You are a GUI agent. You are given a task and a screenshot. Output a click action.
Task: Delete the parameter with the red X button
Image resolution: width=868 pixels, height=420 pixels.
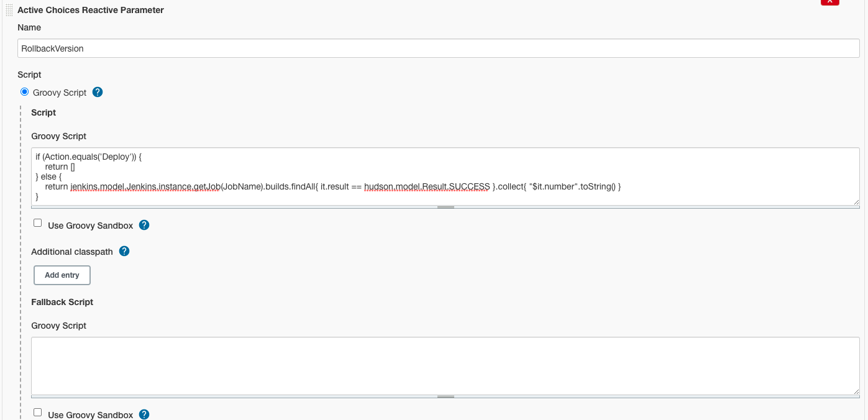coord(829,2)
